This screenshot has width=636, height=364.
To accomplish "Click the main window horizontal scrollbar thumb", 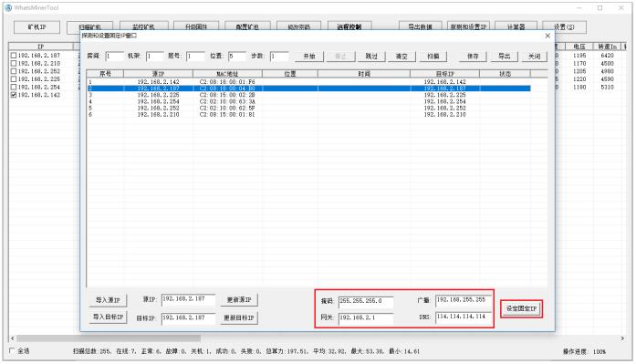I will [x=109, y=338].
